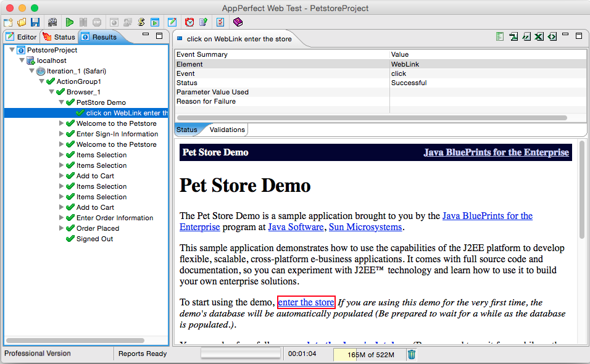Export results to XML icon
The height and width of the screenshot is (364, 590).
tap(552, 36)
